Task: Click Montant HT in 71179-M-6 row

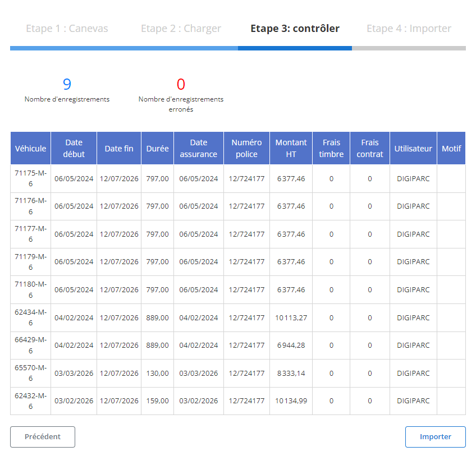Action: tap(291, 262)
